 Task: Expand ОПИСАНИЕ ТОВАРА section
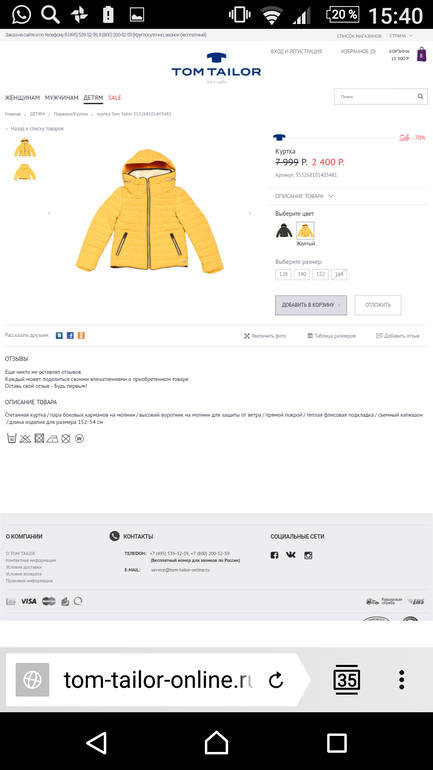(x=304, y=196)
